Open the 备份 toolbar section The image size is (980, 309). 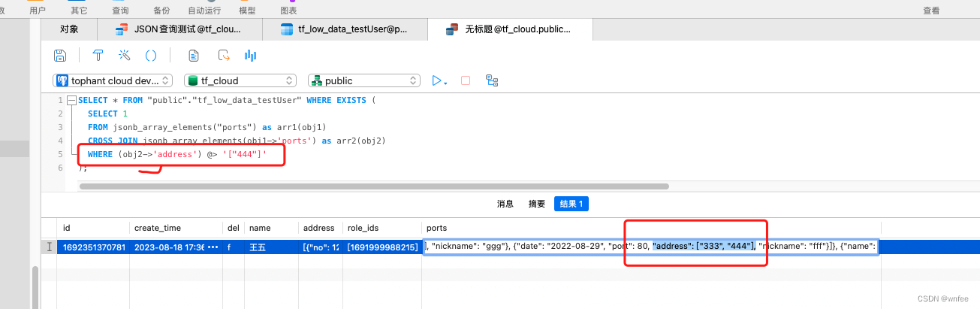[x=161, y=11]
